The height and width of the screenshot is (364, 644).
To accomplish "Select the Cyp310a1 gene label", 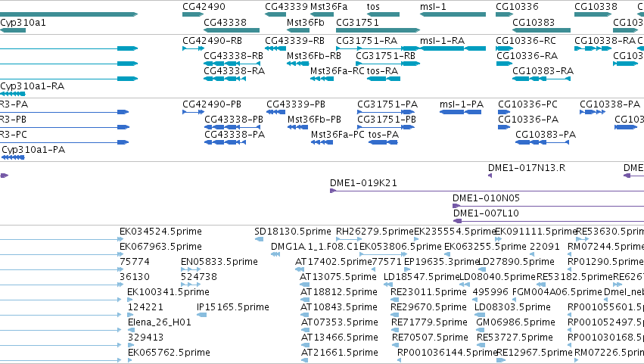I will coord(23,23).
